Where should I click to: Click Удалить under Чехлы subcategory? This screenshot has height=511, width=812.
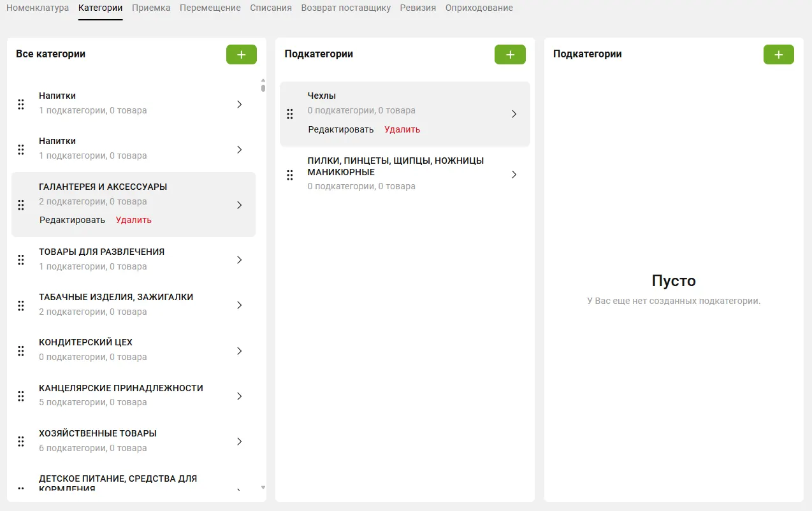pyautogui.click(x=402, y=129)
